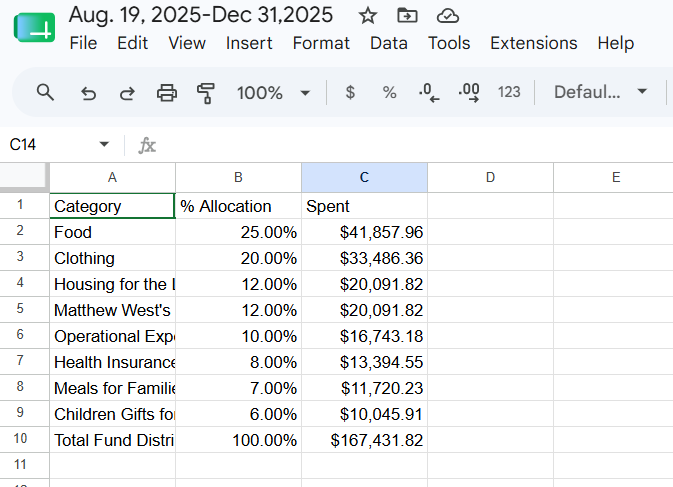Viewport: 673px width, 487px height.
Task: Decrease decimal places
Action: click(429, 93)
